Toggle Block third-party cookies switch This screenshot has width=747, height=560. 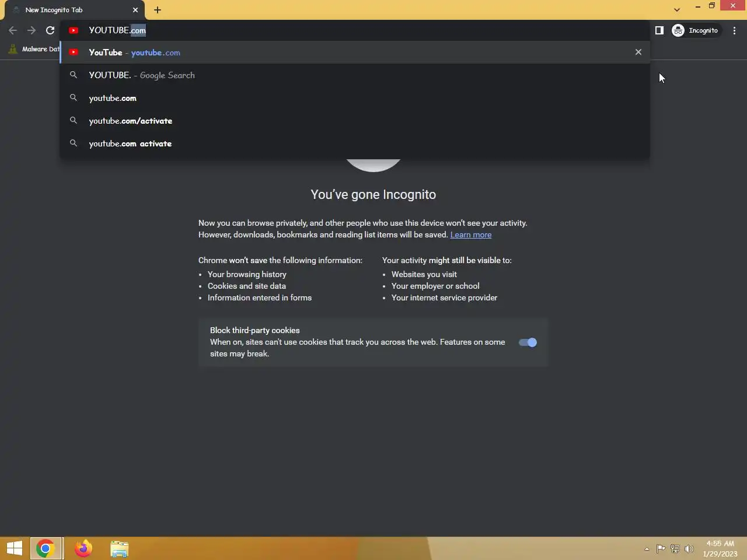528,342
